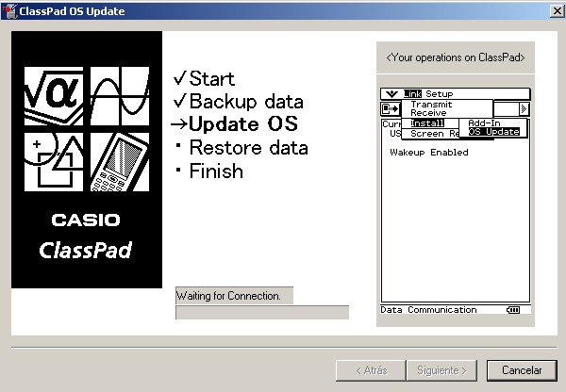Click the ClassPad calculator logo tile
This screenshot has width=566, height=392.
(x=120, y=162)
